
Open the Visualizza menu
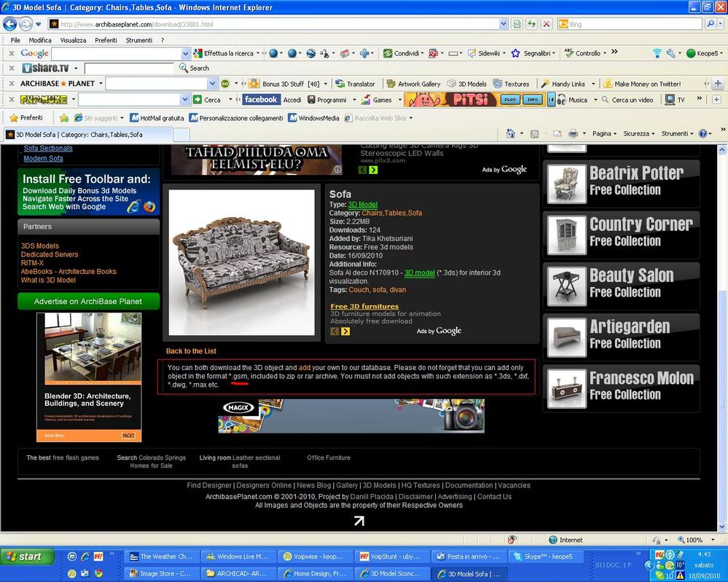[73, 40]
